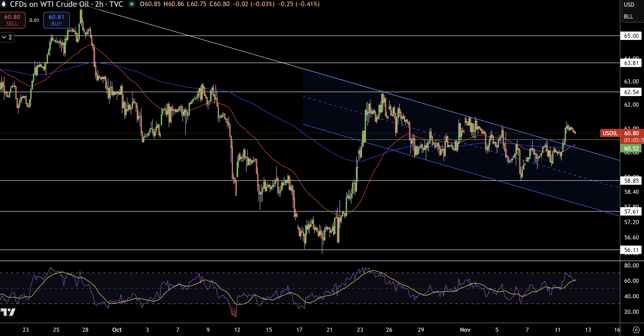Select the 58.85 horizontal line price label
644x336 pixels.
pos(631,181)
